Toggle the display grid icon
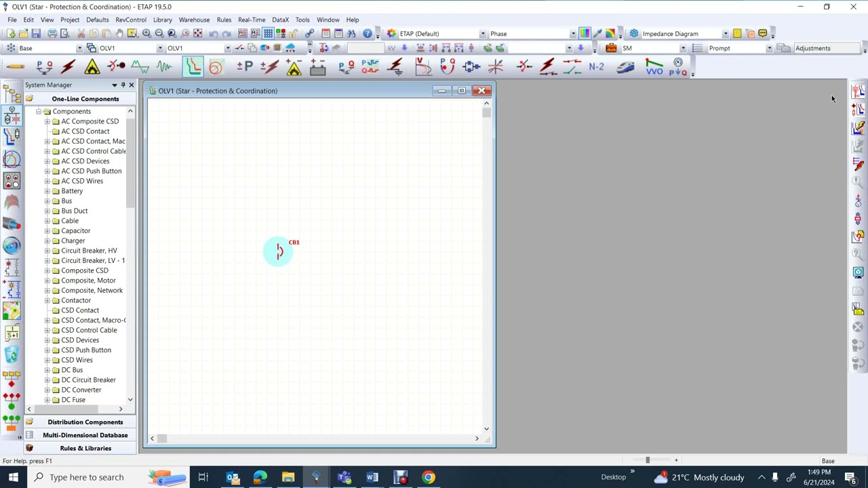 [269, 33]
